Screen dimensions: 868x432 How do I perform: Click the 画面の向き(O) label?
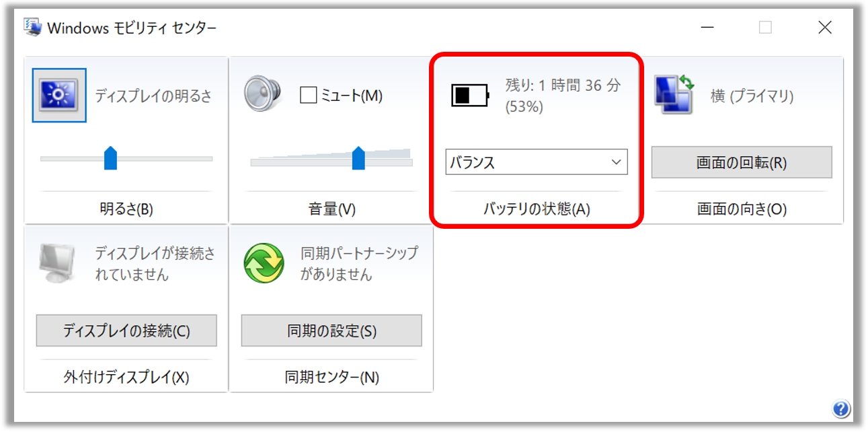click(742, 209)
